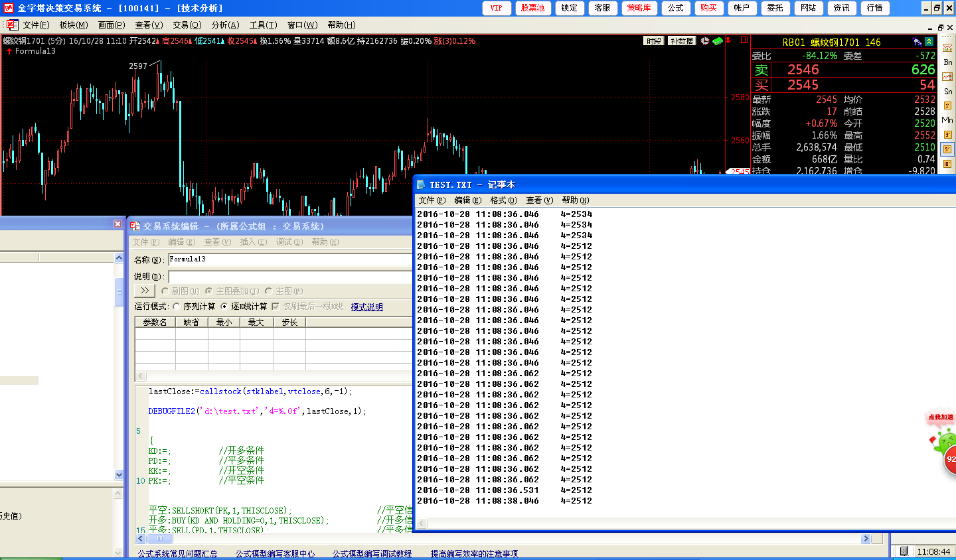The image size is (956, 560).
Task: Collapse quote panel with the green double-arrow icon
Action: pyautogui.click(x=929, y=42)
